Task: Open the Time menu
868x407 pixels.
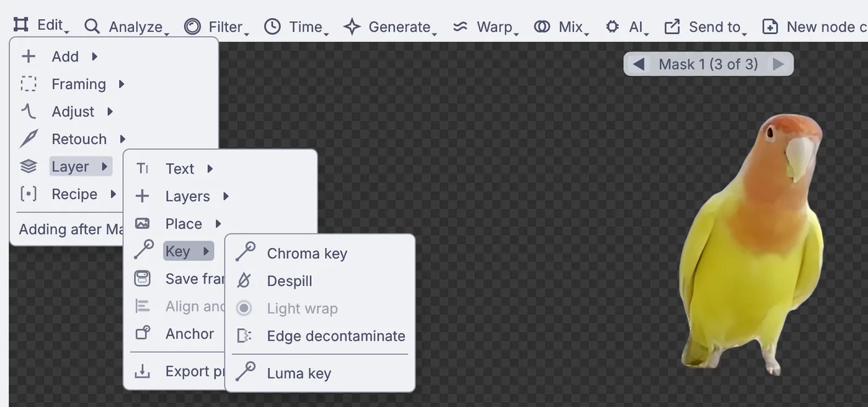Action: (x=296, y=27)
